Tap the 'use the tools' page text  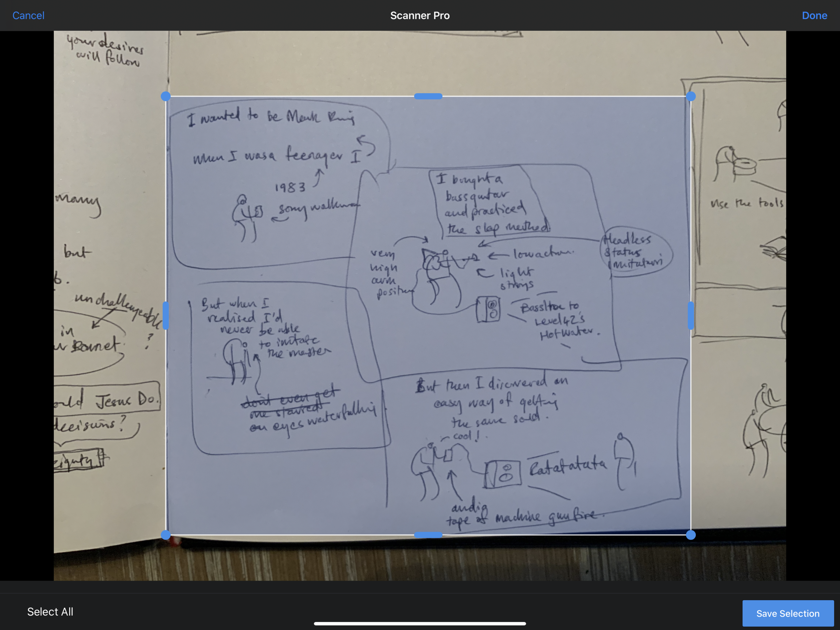tap(746, 203)
